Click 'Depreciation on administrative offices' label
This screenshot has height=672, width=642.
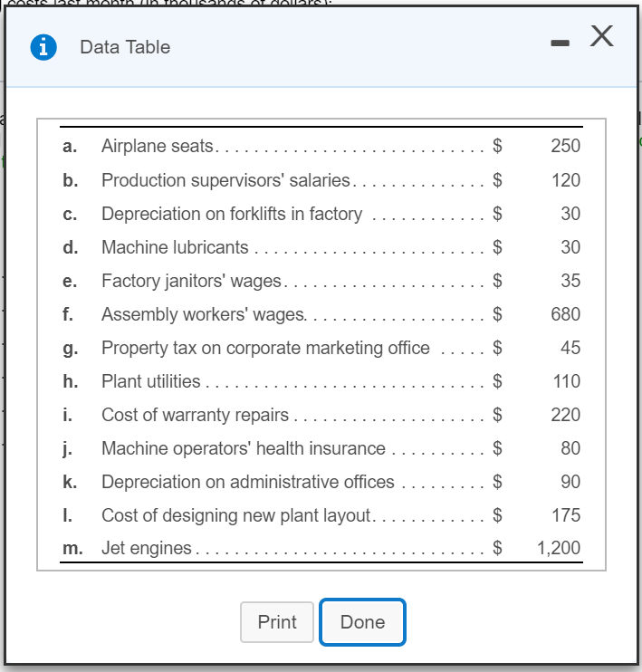(x=248, y=482)
